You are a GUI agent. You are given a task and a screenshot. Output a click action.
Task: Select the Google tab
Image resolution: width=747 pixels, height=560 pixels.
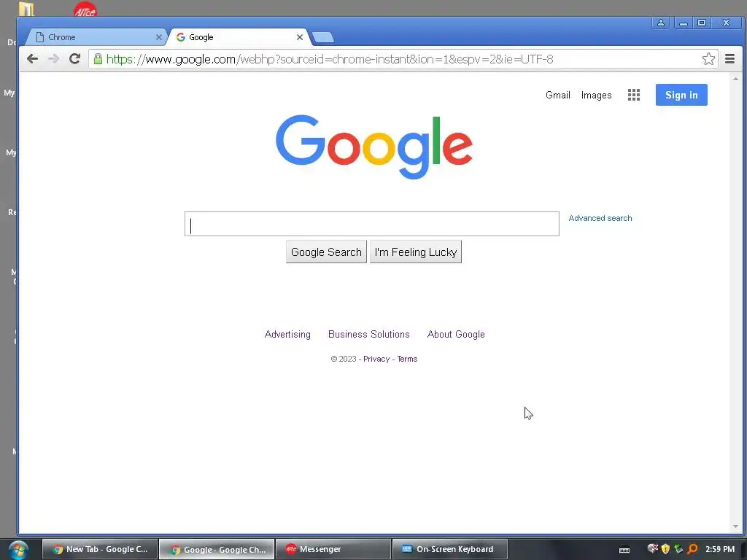[239, 37]
